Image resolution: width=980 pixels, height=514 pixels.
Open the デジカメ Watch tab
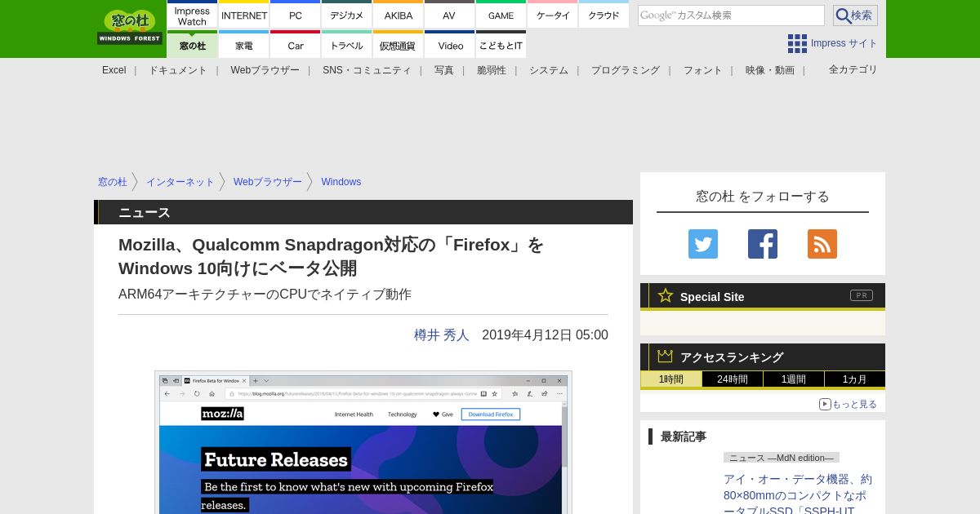click(x=347, y=15)
